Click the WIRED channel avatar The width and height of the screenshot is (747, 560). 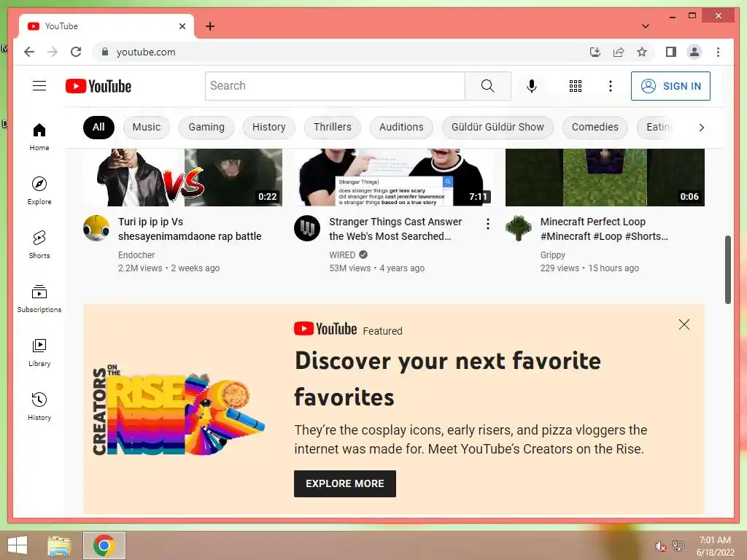[307, 228]
